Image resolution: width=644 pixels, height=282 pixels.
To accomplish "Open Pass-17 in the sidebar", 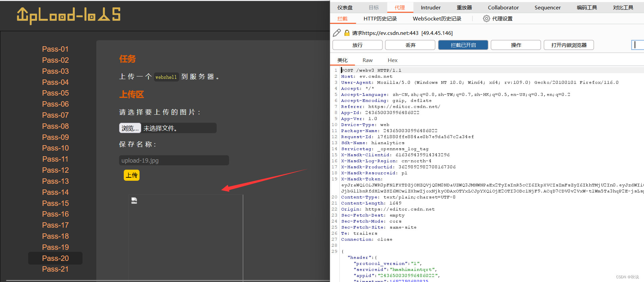I will pyautogui.click(x=55, y=225).
